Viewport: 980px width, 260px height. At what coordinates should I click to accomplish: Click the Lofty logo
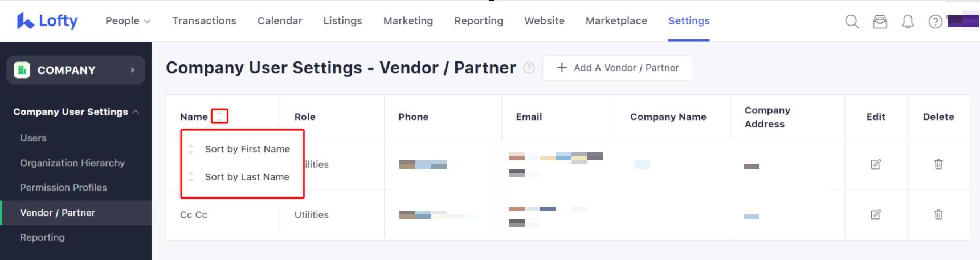point(47,21)
